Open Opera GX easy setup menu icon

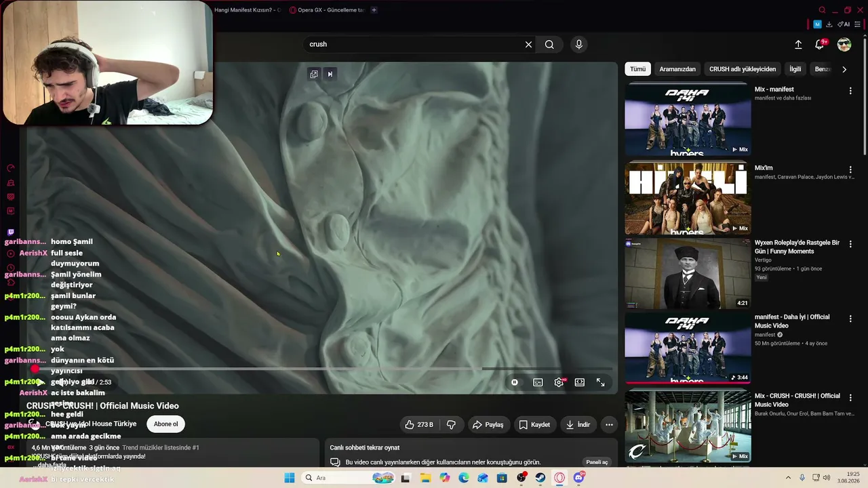[x=857, y=24]
